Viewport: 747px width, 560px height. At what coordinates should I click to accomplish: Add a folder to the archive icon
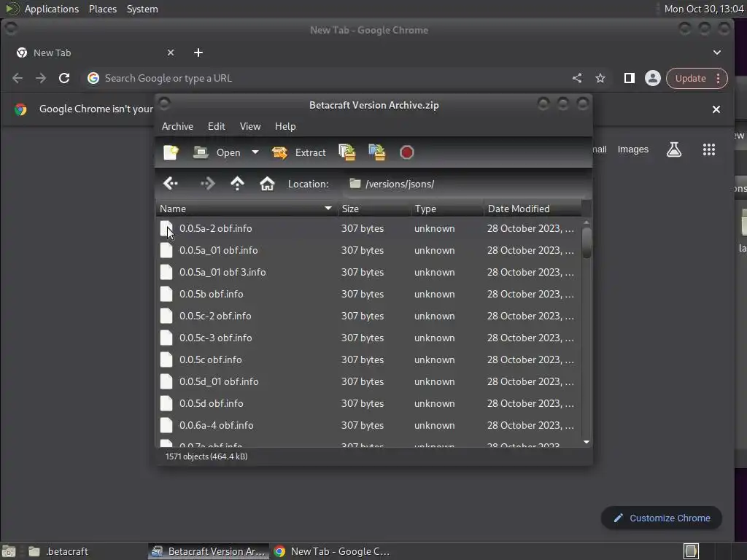(x=377, y=152)
